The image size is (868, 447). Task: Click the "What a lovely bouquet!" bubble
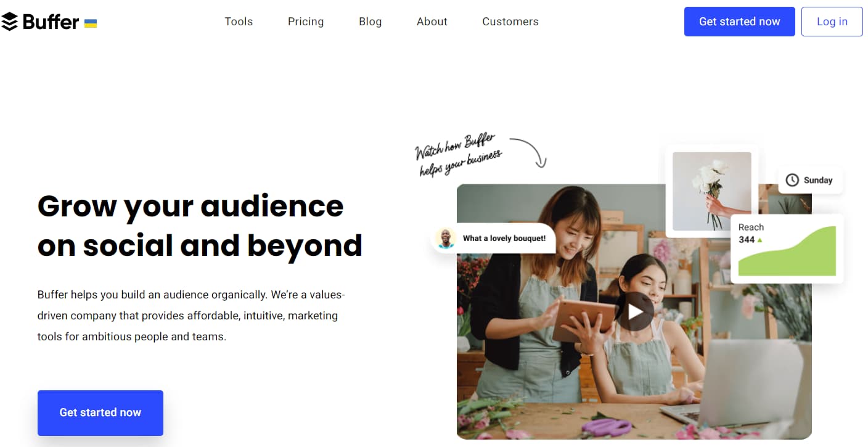(x=493, y=238)
